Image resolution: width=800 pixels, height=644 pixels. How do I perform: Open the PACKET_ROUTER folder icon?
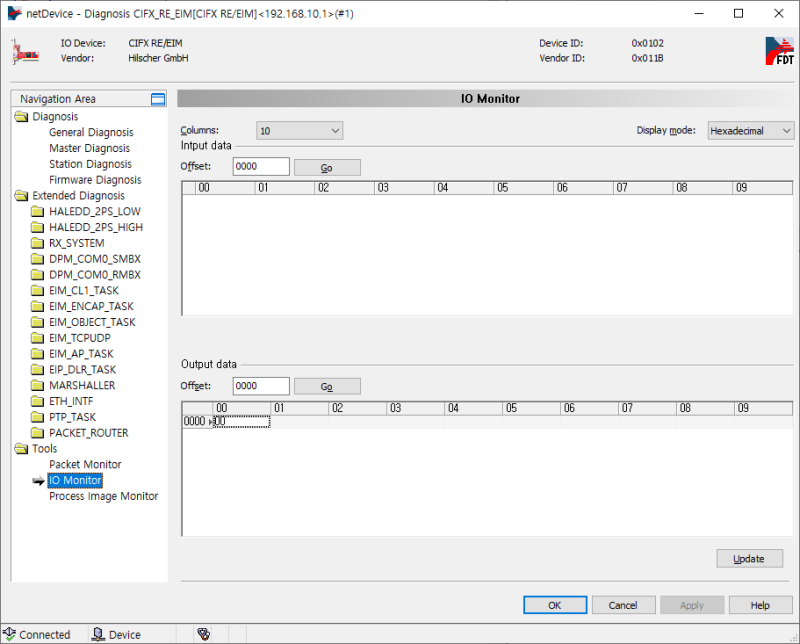(x=37, y=433)
